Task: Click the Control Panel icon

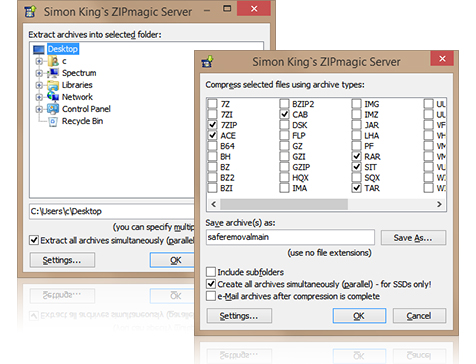Action: 53,109
